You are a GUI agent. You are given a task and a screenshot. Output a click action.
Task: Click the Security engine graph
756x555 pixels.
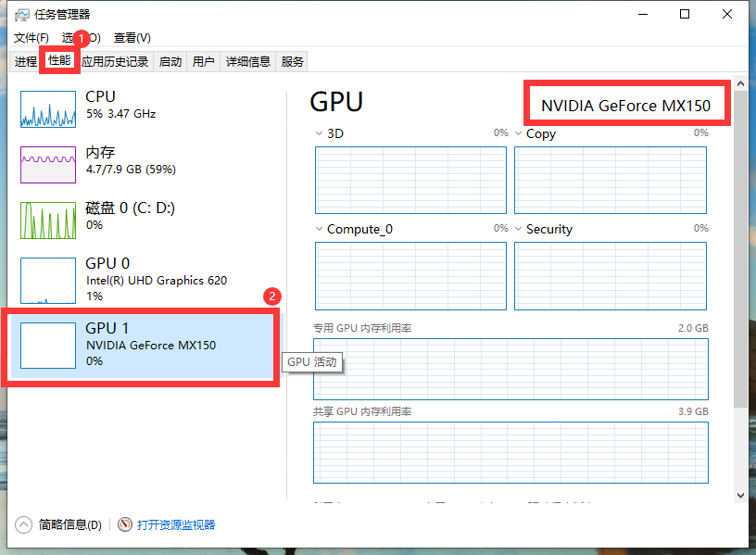click(x=611, y=276)
